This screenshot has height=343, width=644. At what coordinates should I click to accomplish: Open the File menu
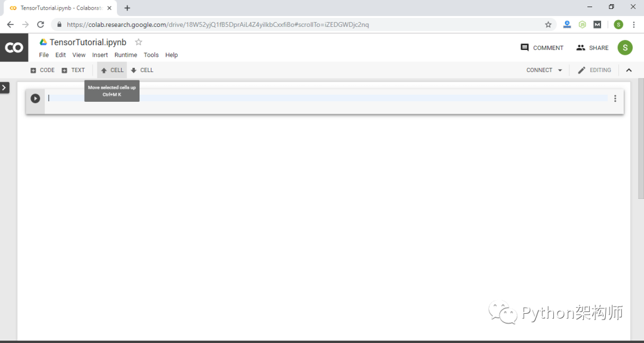point(44,55)
